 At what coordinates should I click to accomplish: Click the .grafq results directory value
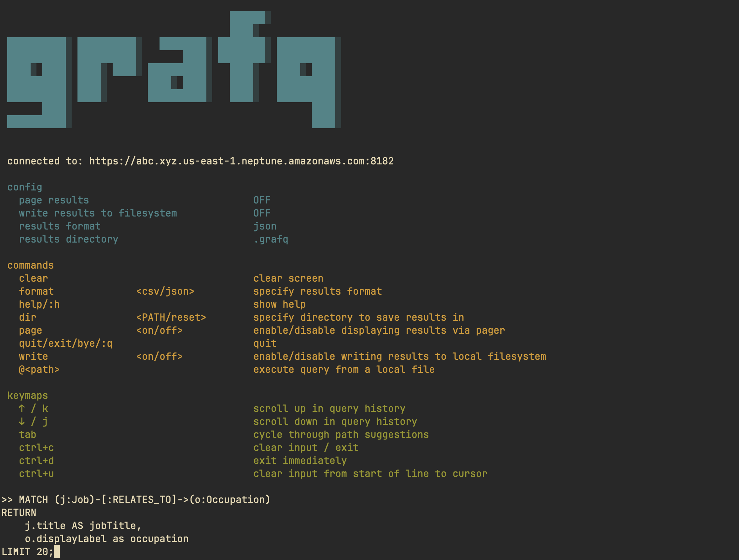(x=271, y=239)
